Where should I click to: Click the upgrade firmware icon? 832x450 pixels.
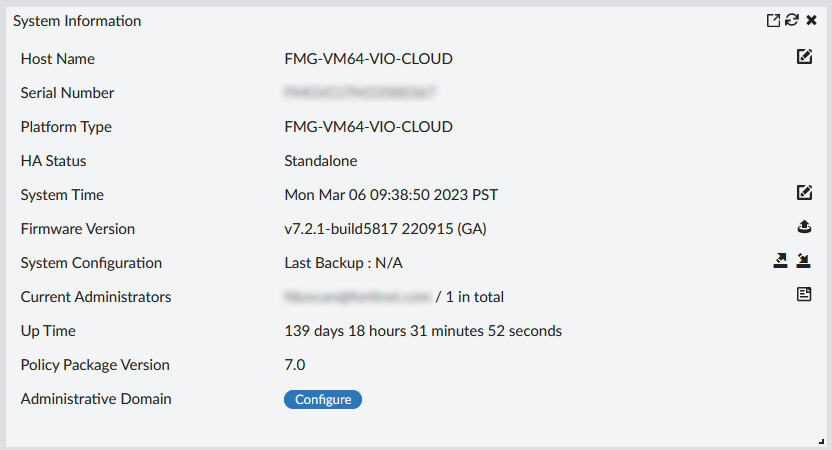click(x=804, y=228)
